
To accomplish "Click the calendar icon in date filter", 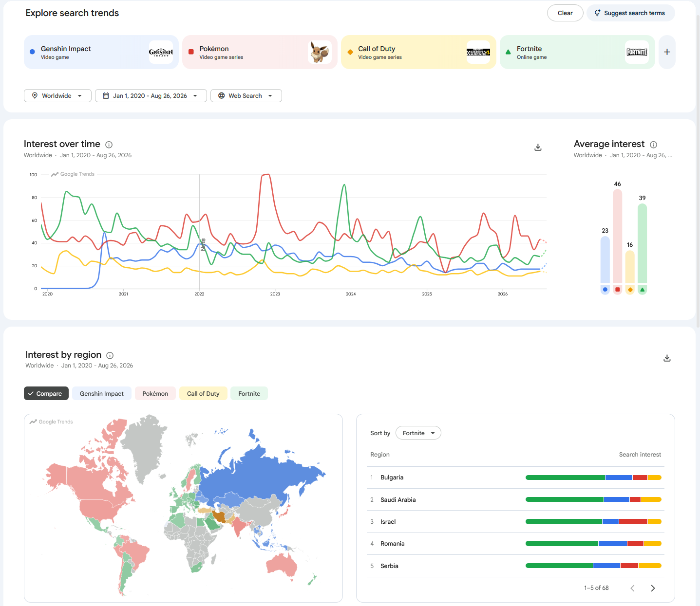I will point(106,96).
